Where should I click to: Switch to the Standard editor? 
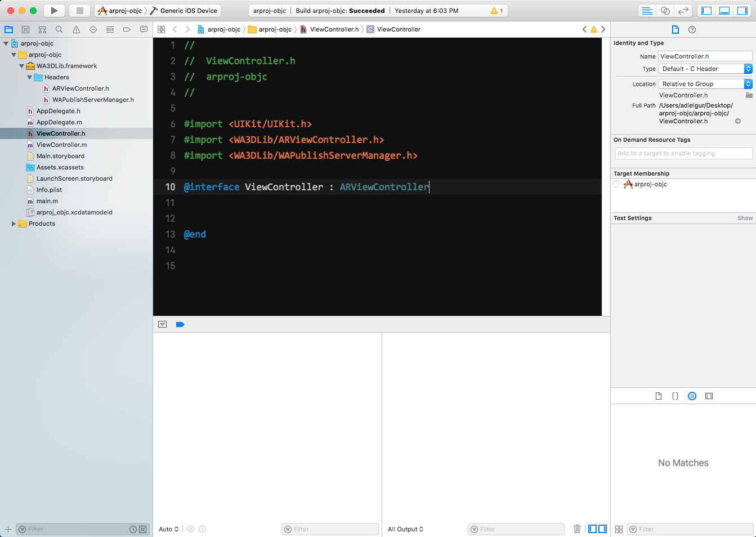647,11
